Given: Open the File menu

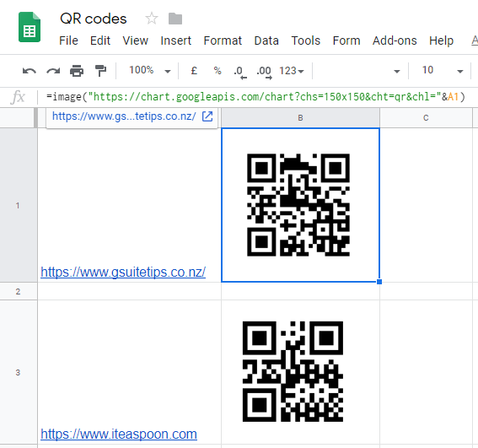Looking at the screenshot, I should (x=68, y=40).
